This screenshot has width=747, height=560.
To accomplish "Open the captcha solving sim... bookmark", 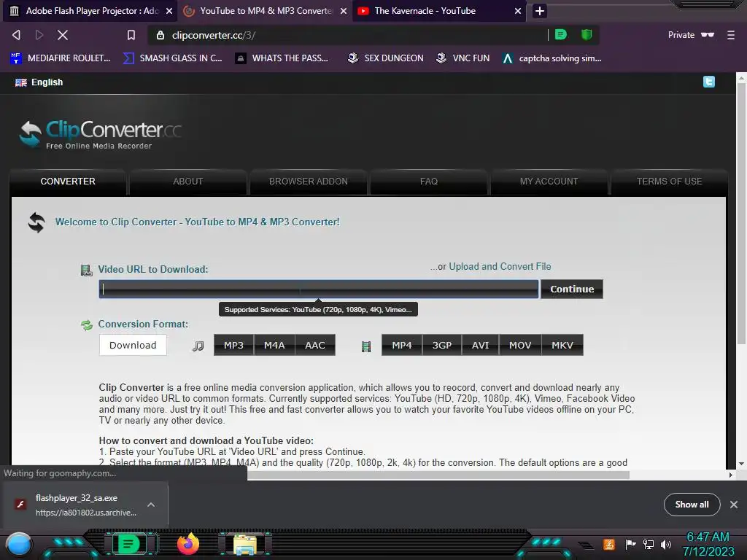I will click(x=552, y=58).
